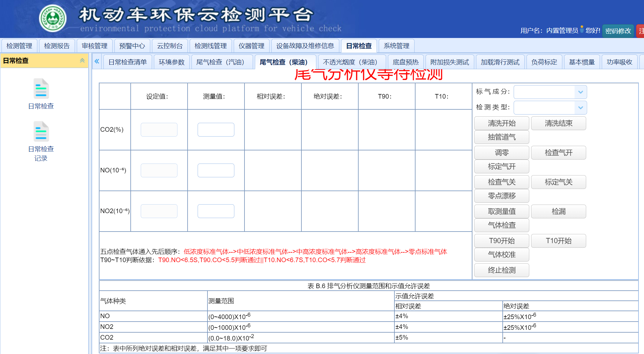This screenshot has height=354, width=644.
Task: Click the NO2 测量值 input field
Action: tap(216, 211)
